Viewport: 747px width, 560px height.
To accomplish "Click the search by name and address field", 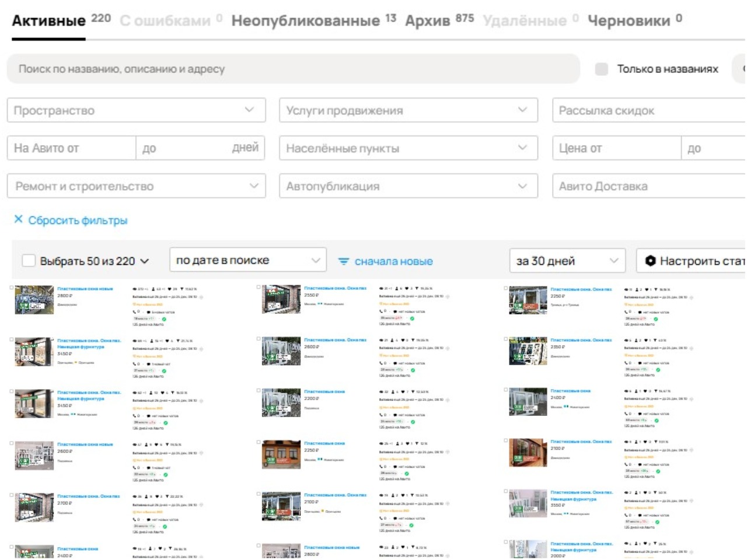I will point(292,69).
